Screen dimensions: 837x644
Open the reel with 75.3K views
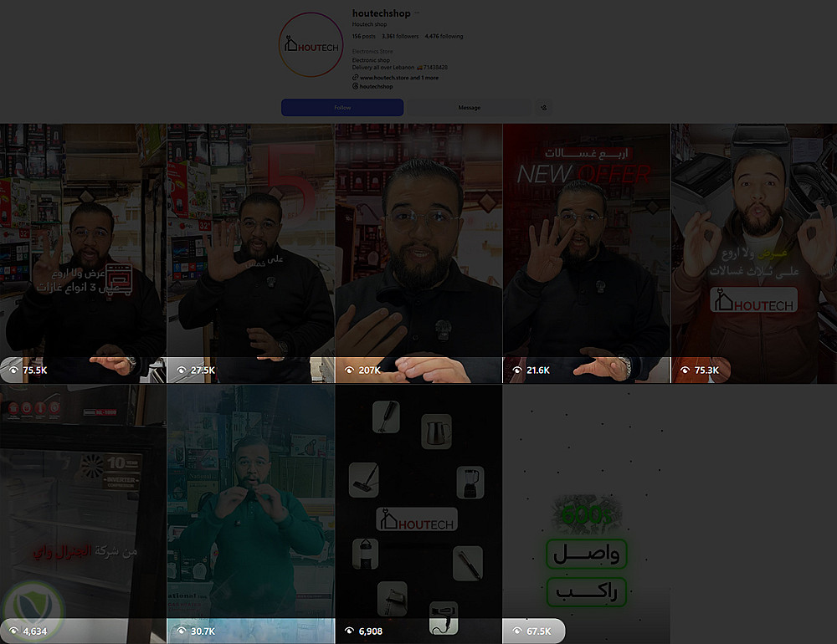coord(754,253)
